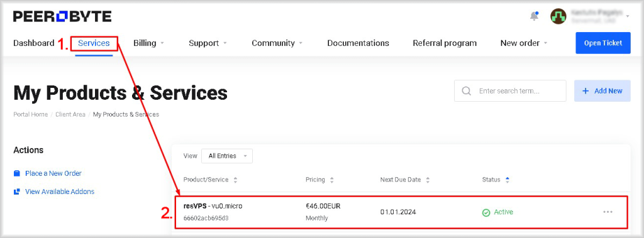Expand the Support menu dropdown

(x=208, y=43)
